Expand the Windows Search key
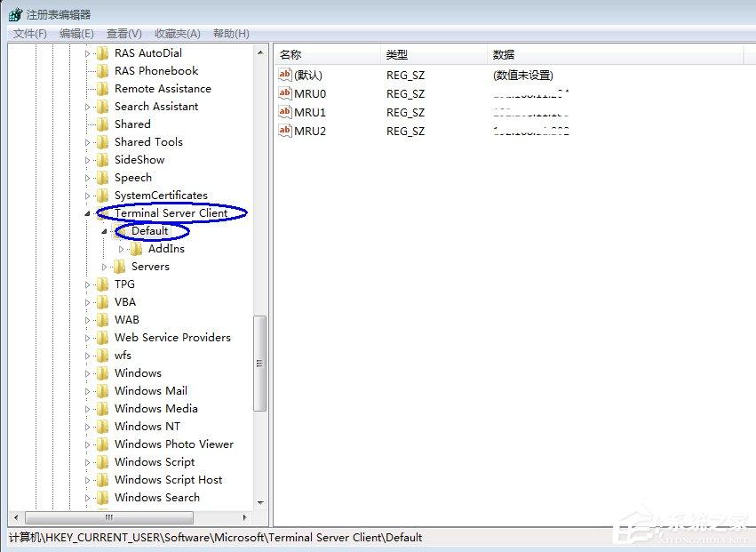This screenshot has height=552, width=756. click(x=87, y=498)
